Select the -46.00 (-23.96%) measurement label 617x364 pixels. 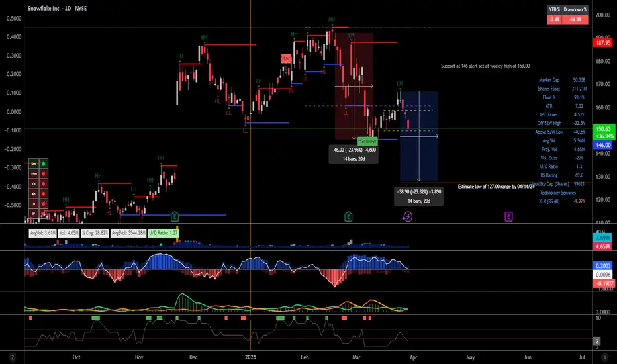pos(354,154)
